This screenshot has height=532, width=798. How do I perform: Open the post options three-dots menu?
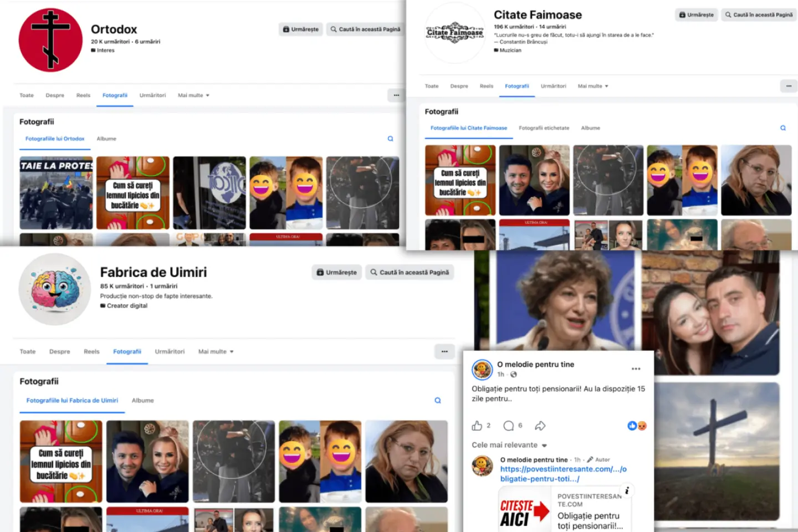(636, 369)
